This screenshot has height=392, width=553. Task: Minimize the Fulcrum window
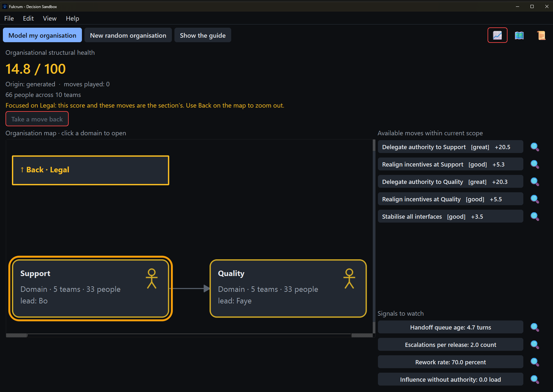tap(517, 6)
